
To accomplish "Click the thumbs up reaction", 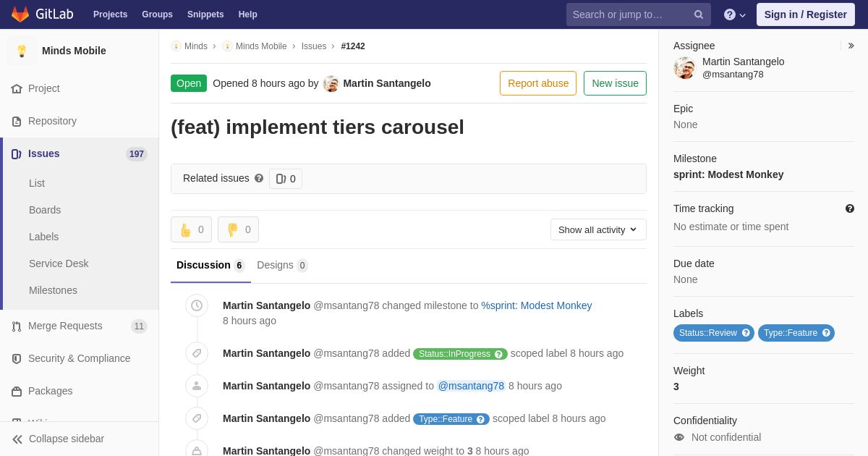I will (191, 229).
